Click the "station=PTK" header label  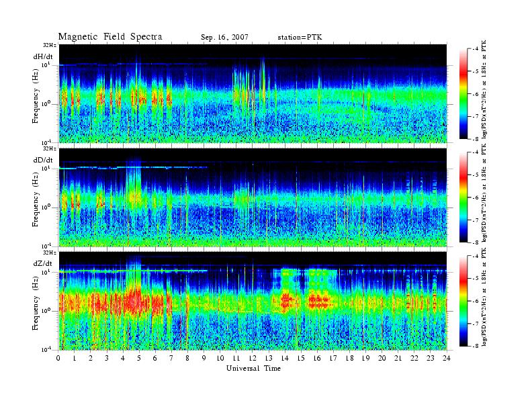click(300, 38)
